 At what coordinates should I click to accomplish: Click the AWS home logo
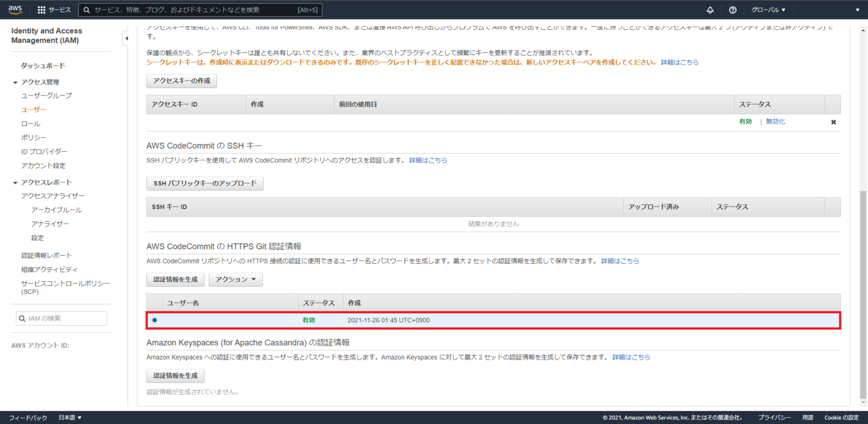(x=15, y=9)
